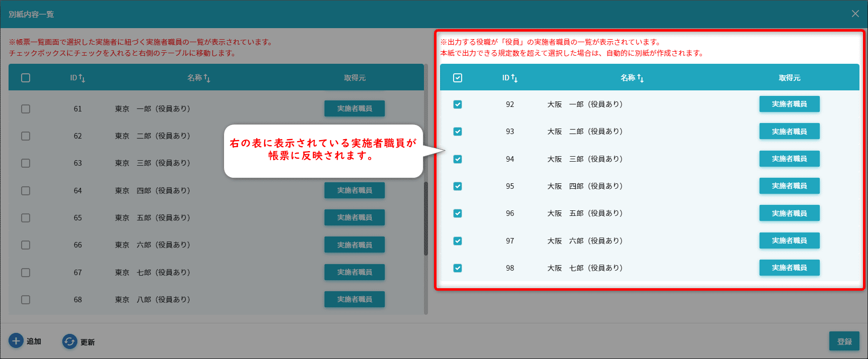The height and width of the screenshot is (359, 868).
Task: Toggle the left table select-all checkbox
Action: pos(26,78)
